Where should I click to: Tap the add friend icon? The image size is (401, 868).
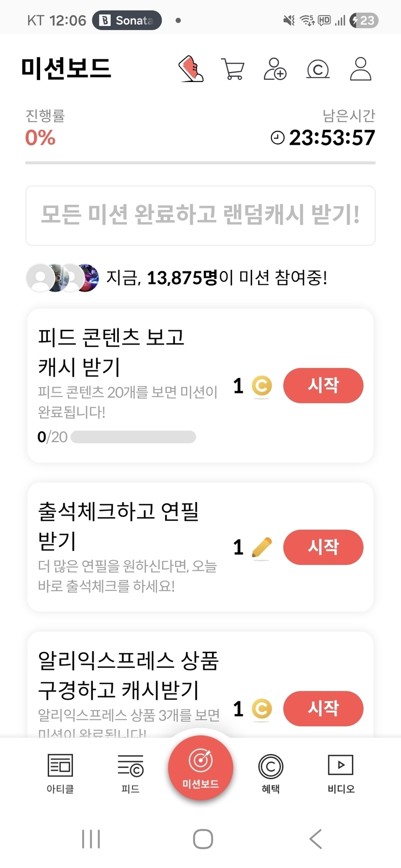tap(275, 69)
